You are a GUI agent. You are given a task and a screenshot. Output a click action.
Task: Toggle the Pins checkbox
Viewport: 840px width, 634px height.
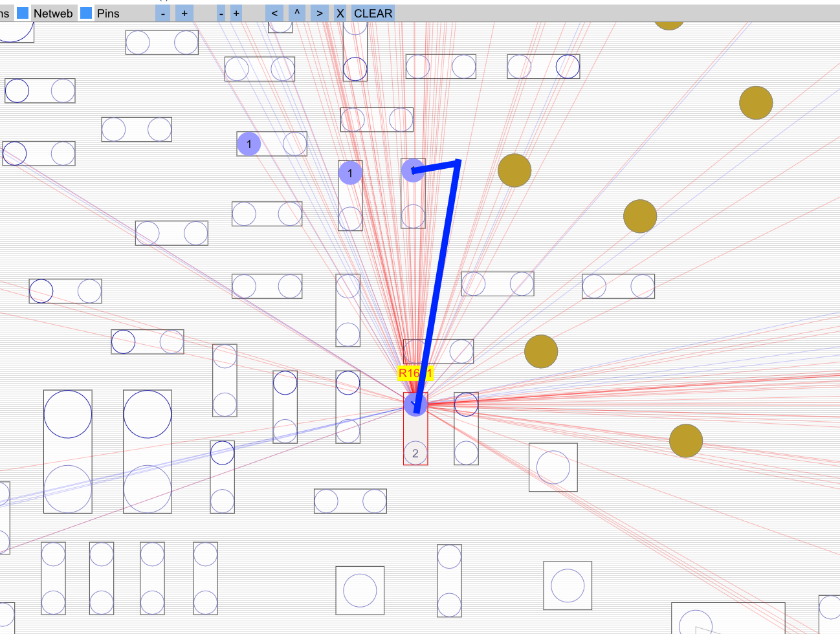point(85,14)
